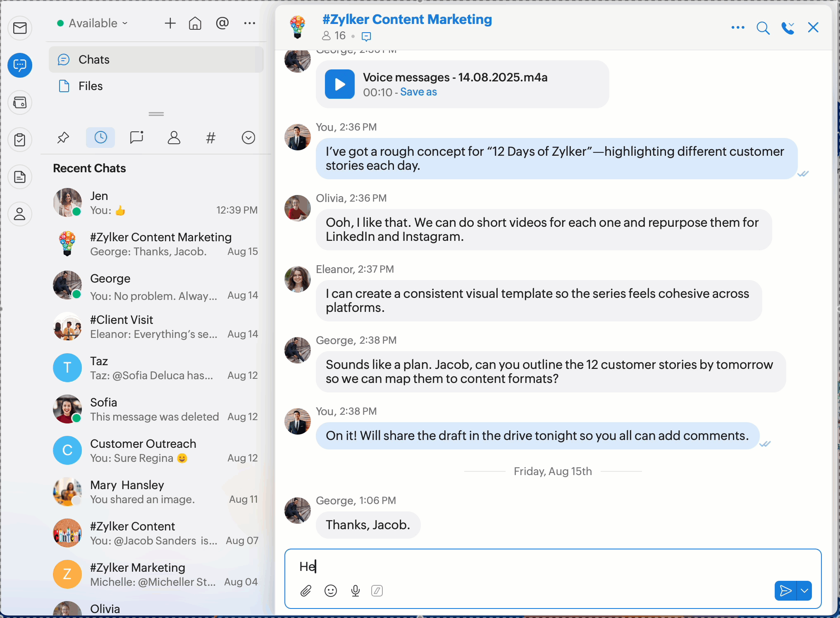Send the typed message
Screen dimensions: 840x618
(785, 591)
